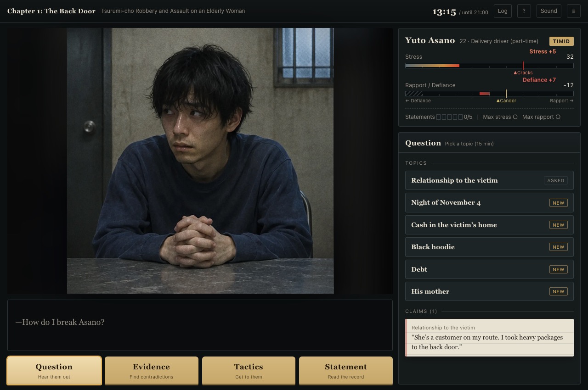The image size is (588, 390).
Task: Pick the Black hoodie topic
Action: tap(489, 247)
